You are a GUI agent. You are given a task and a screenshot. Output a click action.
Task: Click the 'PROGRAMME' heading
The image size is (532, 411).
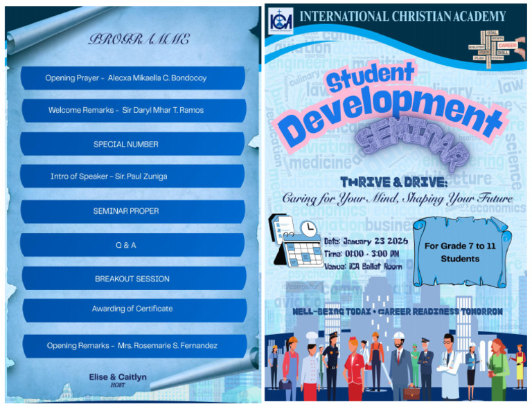139,39
